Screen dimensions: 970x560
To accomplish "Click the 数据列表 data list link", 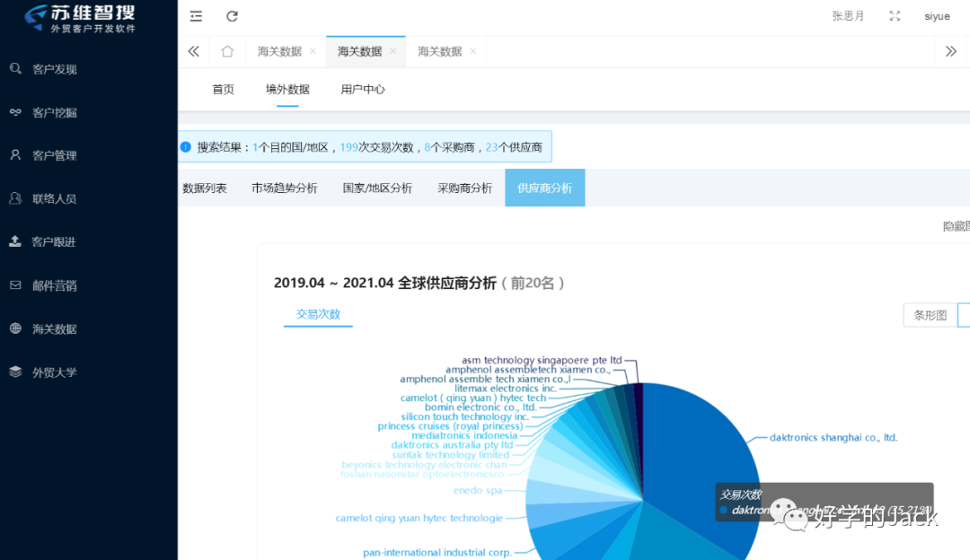I will [206, 188].
